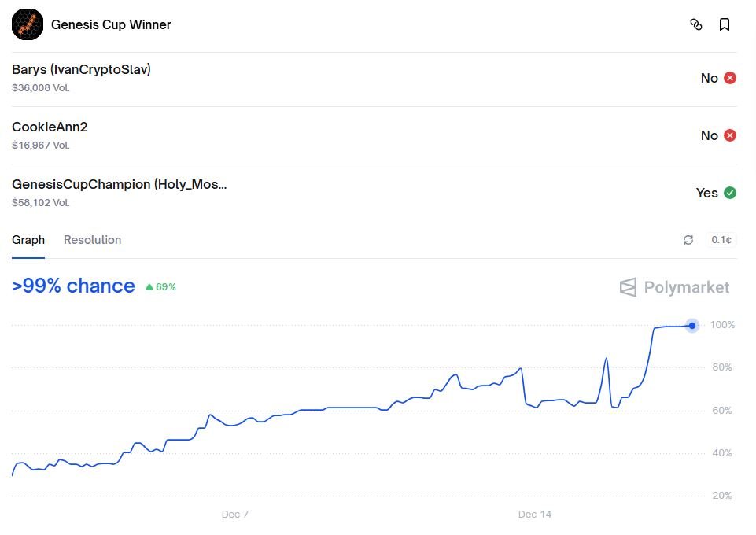The image size is (756, 535).
Task: Switch to the Resolution tab
Action: tap(92, 240)
